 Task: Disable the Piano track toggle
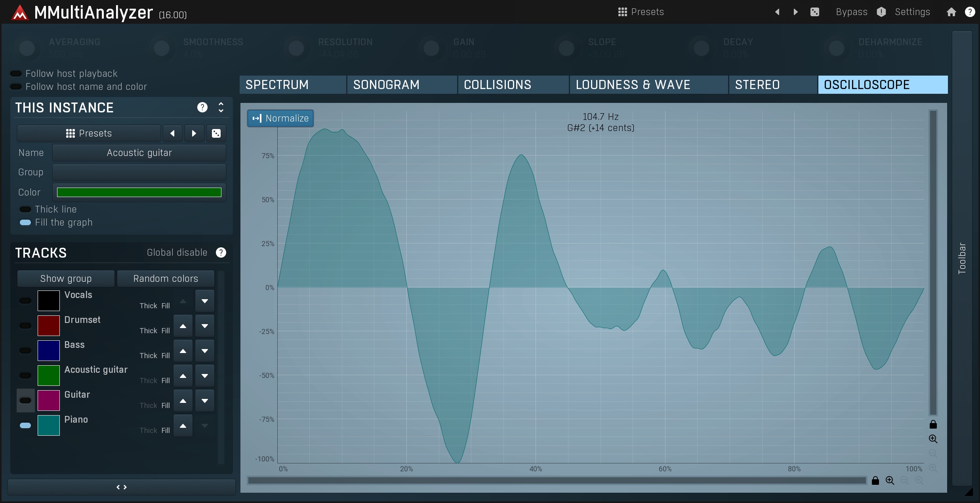click(25, 425)
